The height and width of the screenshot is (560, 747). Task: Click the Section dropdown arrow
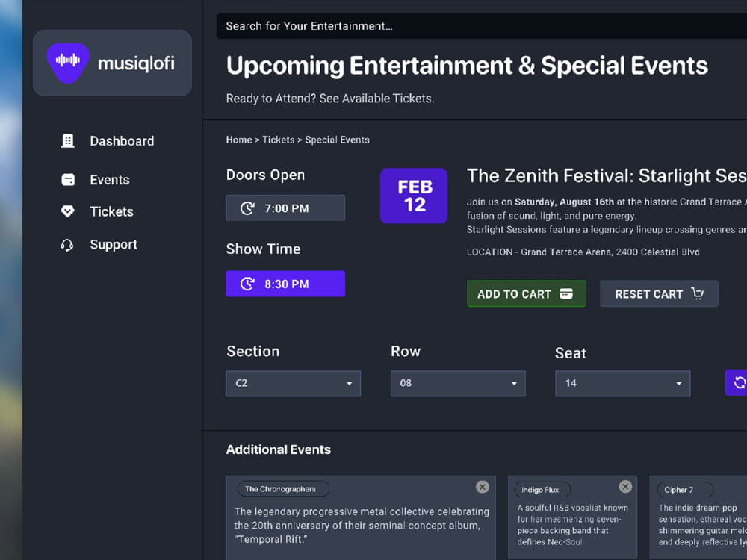click(x=349, y=384)
